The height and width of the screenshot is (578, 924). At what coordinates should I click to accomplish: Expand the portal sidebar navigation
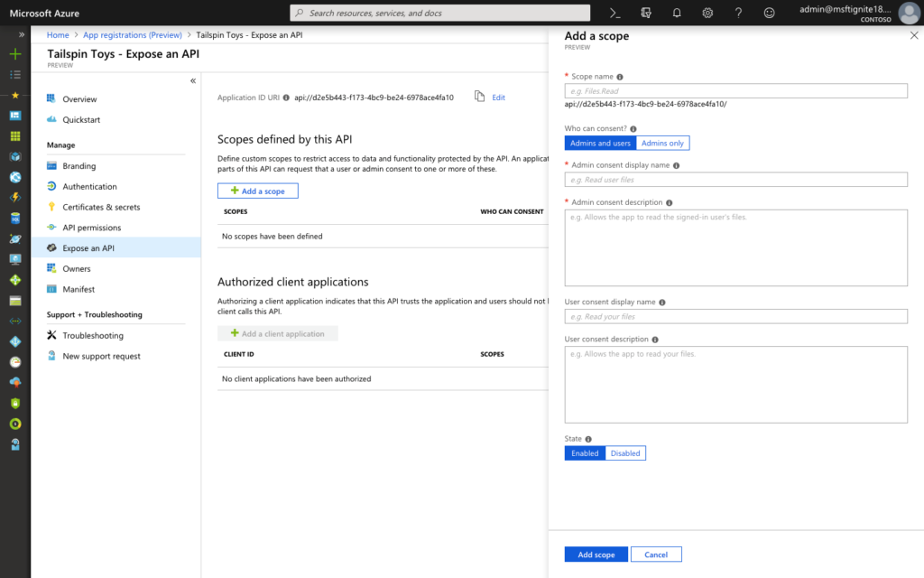pos(15,33)
